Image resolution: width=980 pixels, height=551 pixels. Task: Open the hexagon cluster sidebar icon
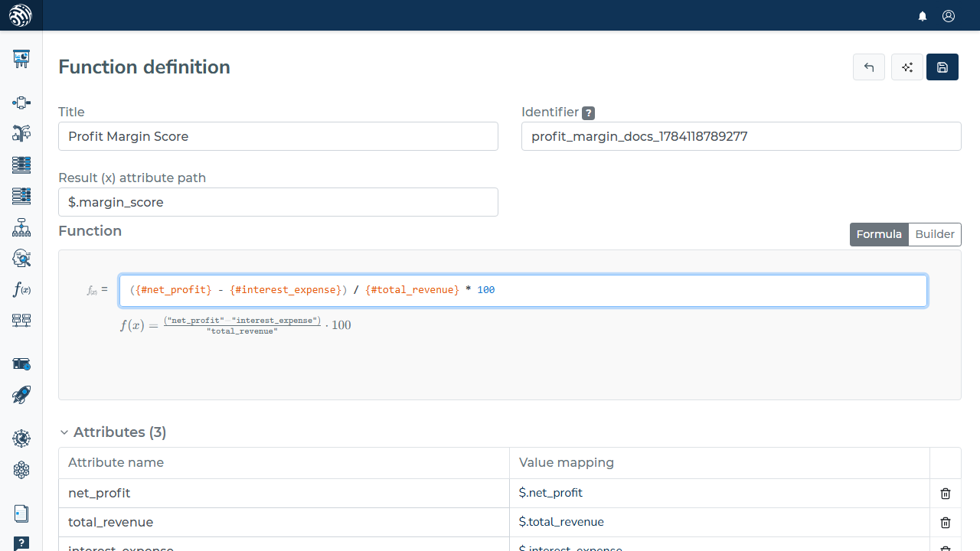tap(21, 470)
